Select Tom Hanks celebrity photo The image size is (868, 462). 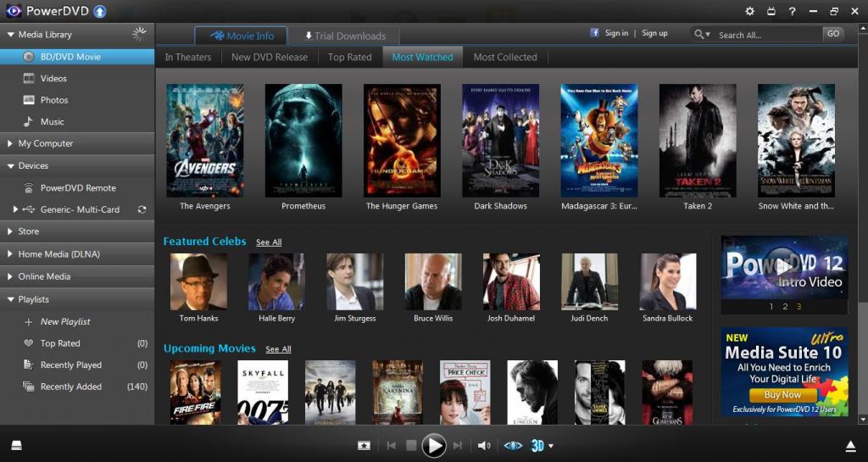pos(198,281)
